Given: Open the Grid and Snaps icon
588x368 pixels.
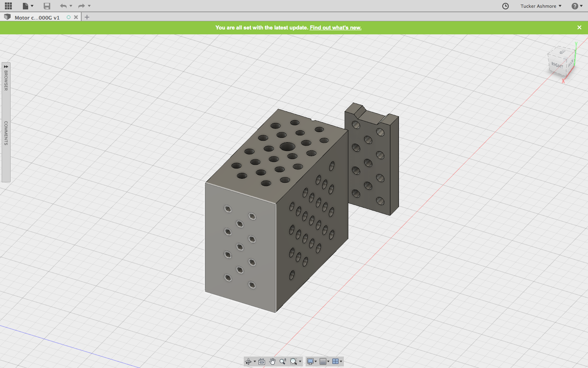Looking at the screenshot, I should (x=323, y=361).
